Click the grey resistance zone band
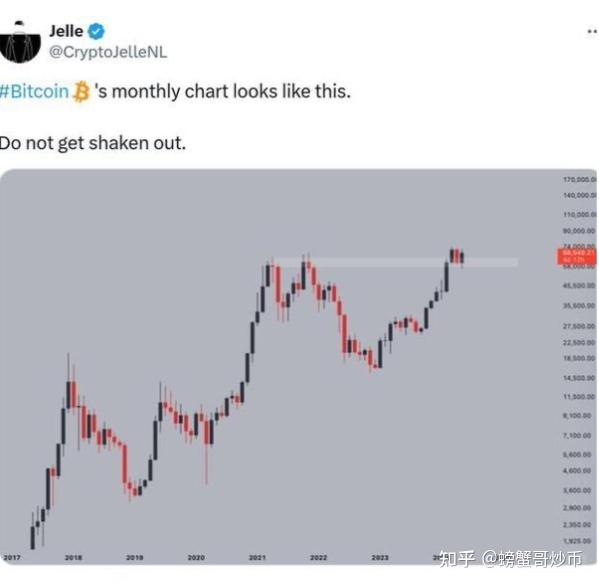The image size is (599, 585). [395, 262]
